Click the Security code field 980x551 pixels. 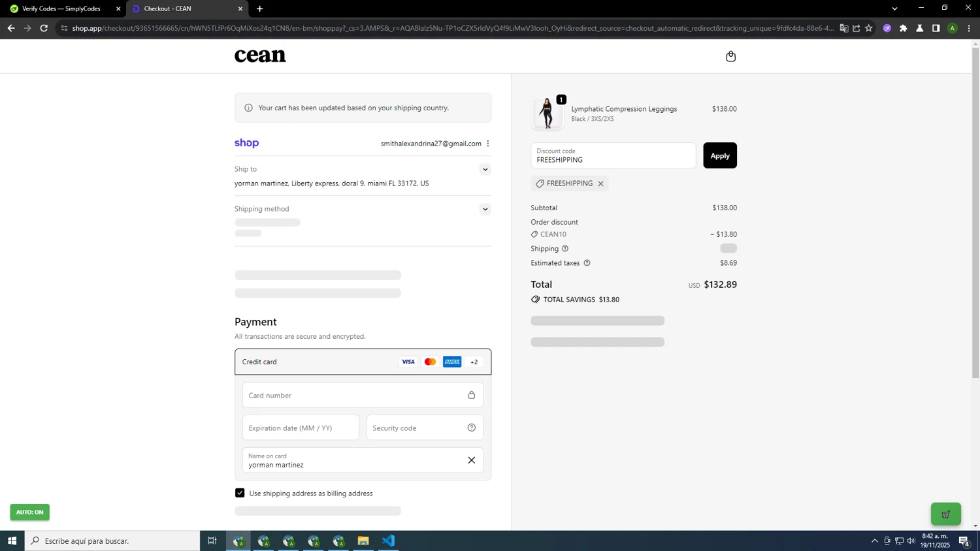click(x=425, y=428)
